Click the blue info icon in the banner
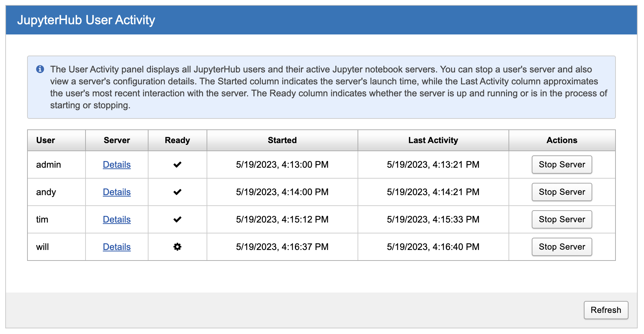The width and height of the screenshot is (644, 334). click(x=40, y=69)
